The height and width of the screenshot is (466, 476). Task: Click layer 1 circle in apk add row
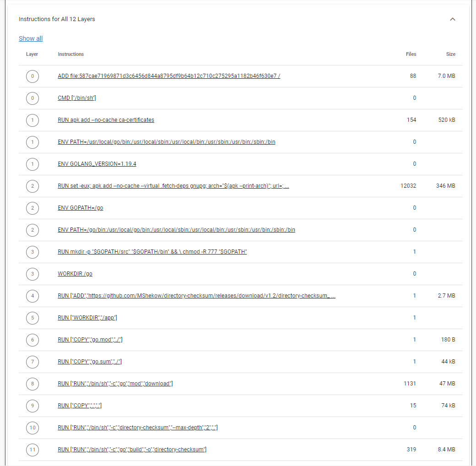pos(32,120)
